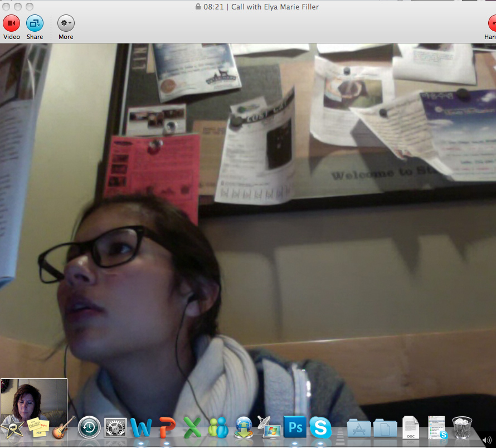
Task: Click the Share screen button
Action: (35, 23)
